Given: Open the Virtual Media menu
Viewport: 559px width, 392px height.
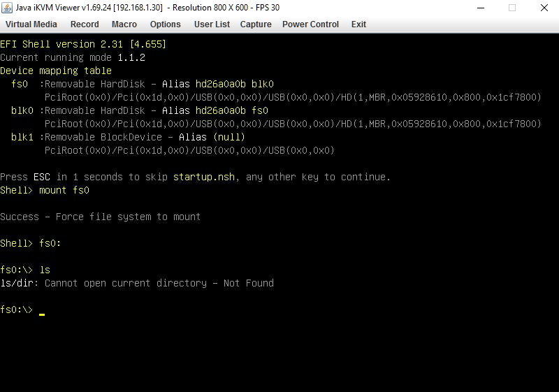Looking at the screenshot, I should [x=31, y=24].
